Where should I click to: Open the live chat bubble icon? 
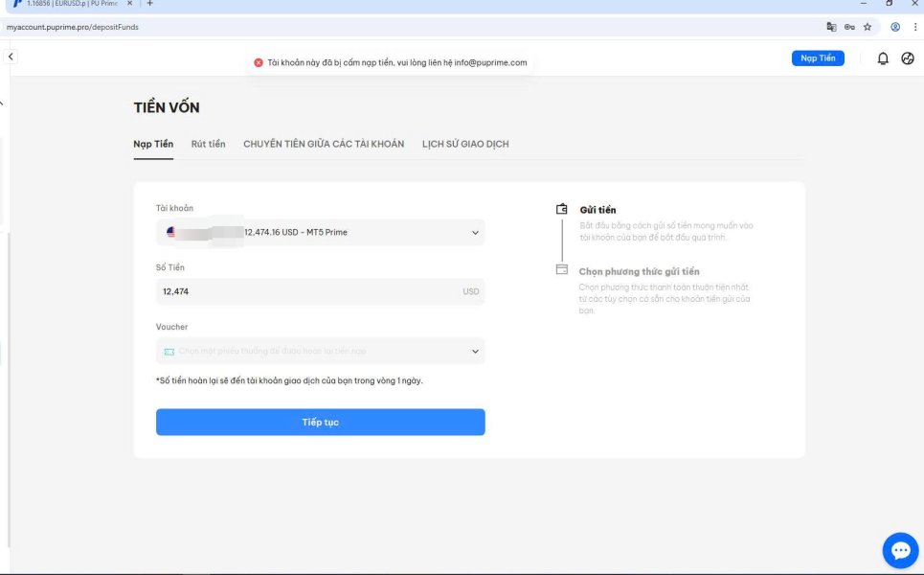click(900, 551)
